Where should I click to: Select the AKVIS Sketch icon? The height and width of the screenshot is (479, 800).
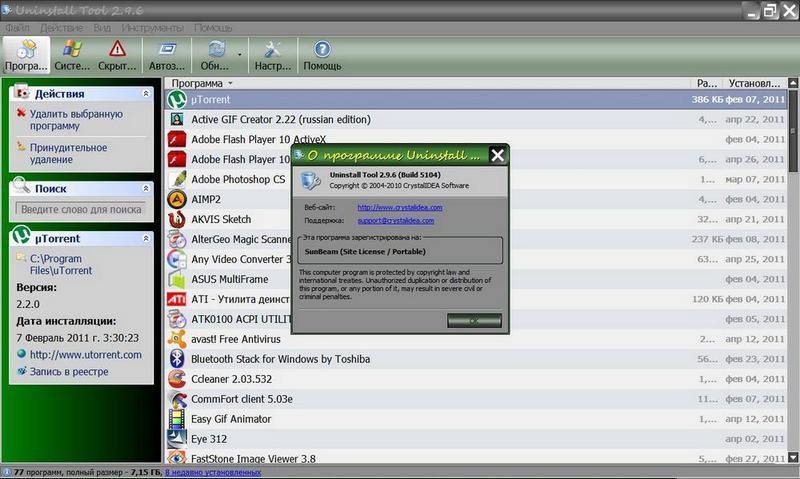pos(177,219)
